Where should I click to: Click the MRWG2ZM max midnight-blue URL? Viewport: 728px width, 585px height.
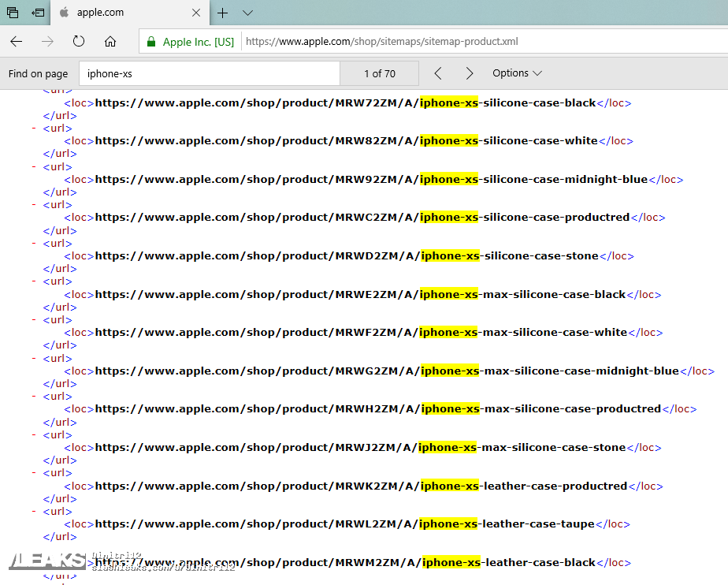[x=387, y=371]
